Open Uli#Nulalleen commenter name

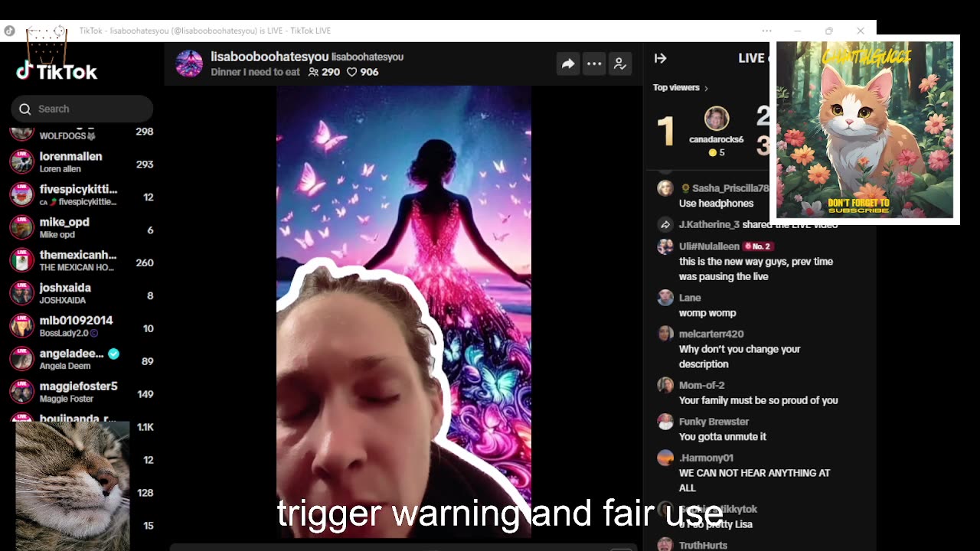(x=709, y=246)
